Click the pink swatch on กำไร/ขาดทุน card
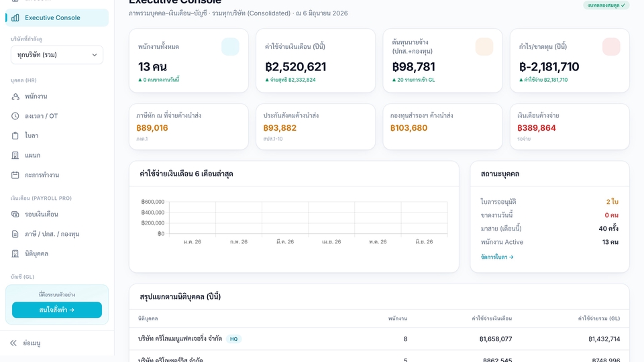The height and width of the screenshot is (362, 644). (611, 47)
